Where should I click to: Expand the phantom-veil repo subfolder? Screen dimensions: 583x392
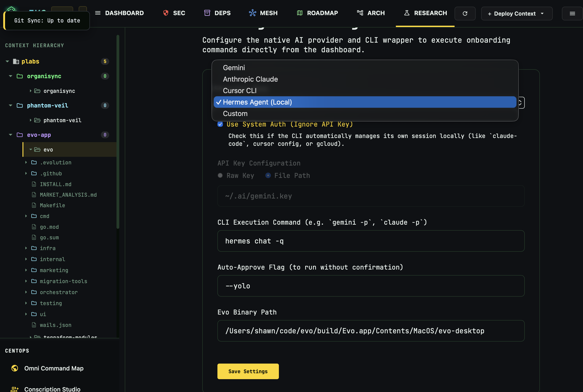coord(31,120)
